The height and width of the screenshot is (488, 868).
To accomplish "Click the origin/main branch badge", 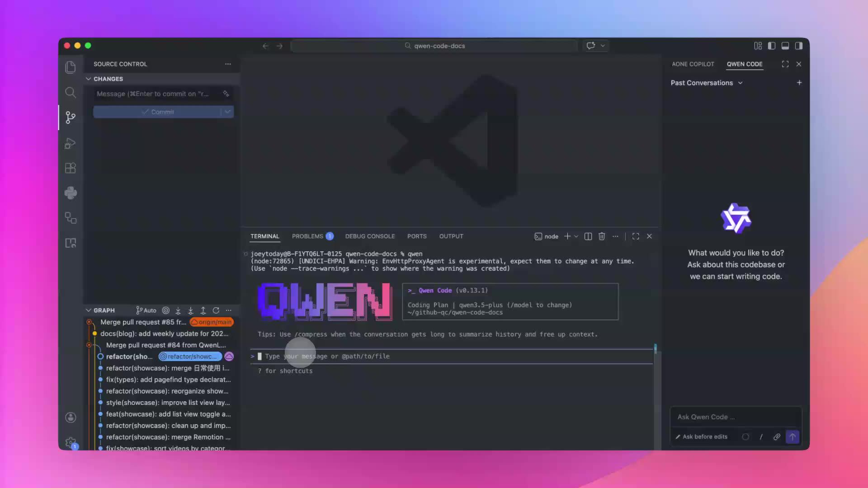I will pyautogui.click(x=212, y=322).
